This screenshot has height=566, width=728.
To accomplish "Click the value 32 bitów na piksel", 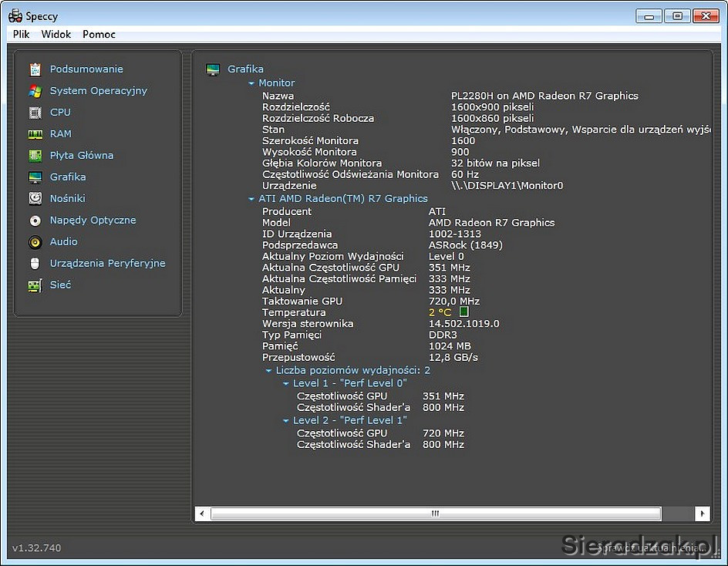I will click(x=495, y=163).
